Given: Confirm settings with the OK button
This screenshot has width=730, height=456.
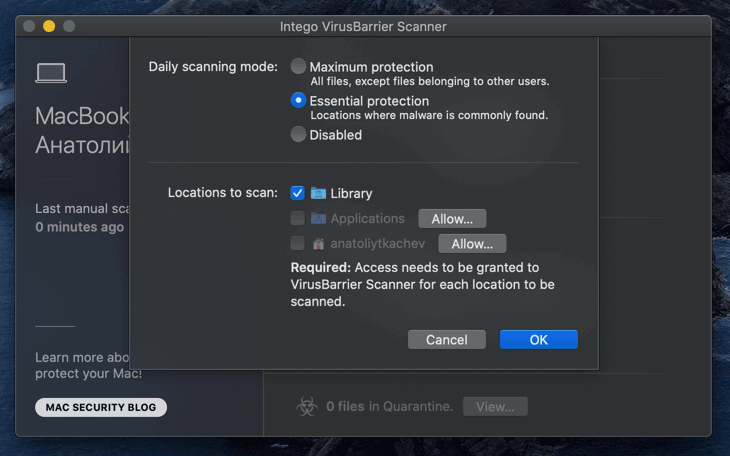Looking at the screenshot, I should point(538,340).
